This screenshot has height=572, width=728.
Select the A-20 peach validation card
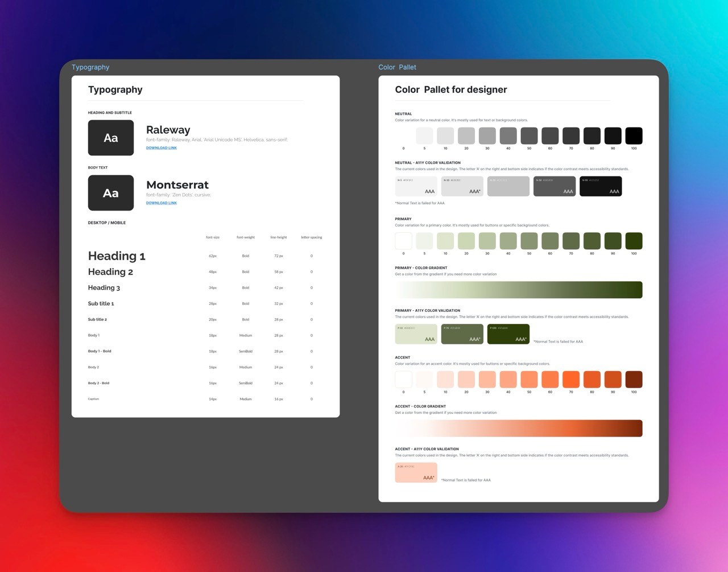coord(416,472)
